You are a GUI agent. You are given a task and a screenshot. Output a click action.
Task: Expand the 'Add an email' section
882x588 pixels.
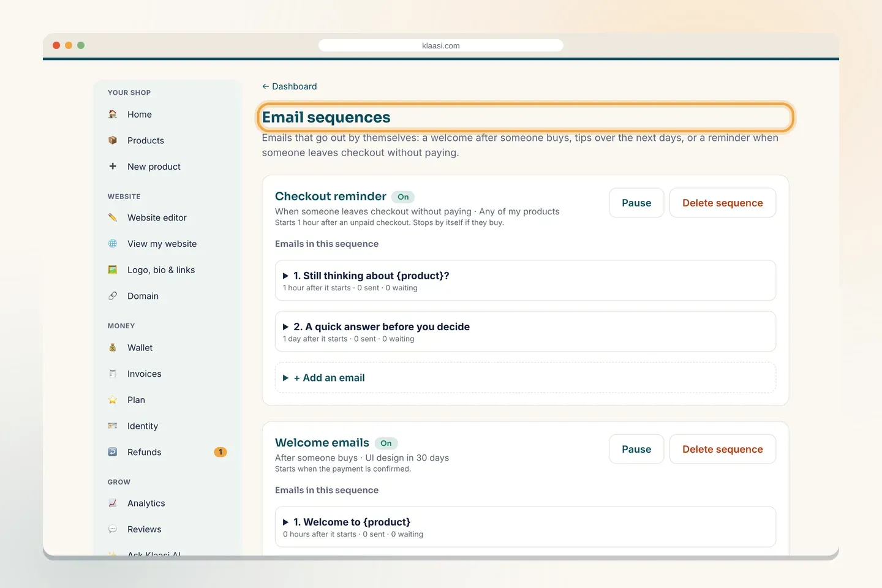(526, 378)
